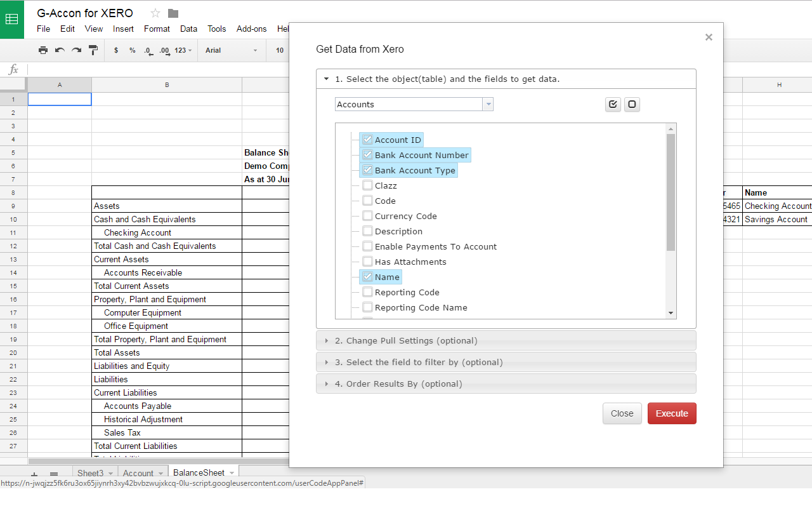
Task: Switch to the Account sheet tab
Action: (138, 473)
